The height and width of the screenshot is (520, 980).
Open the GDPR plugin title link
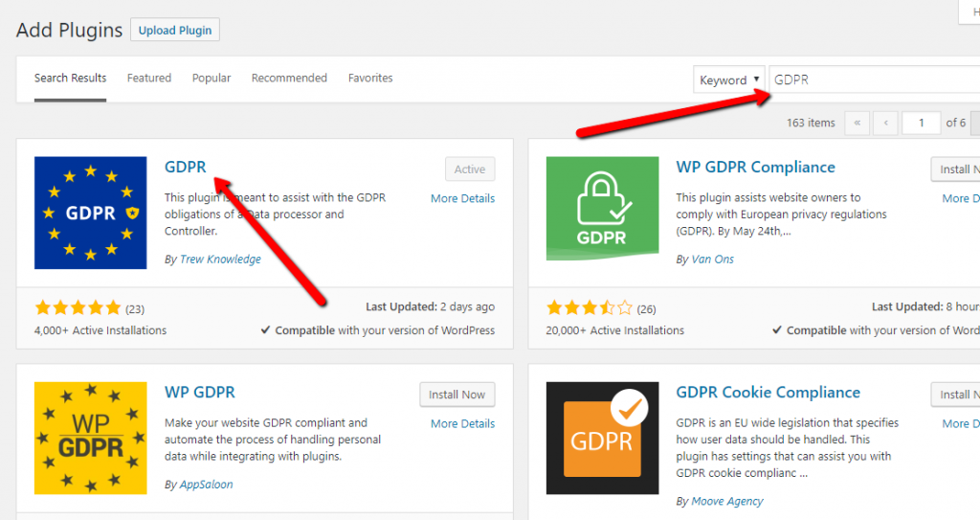(185, 167)
